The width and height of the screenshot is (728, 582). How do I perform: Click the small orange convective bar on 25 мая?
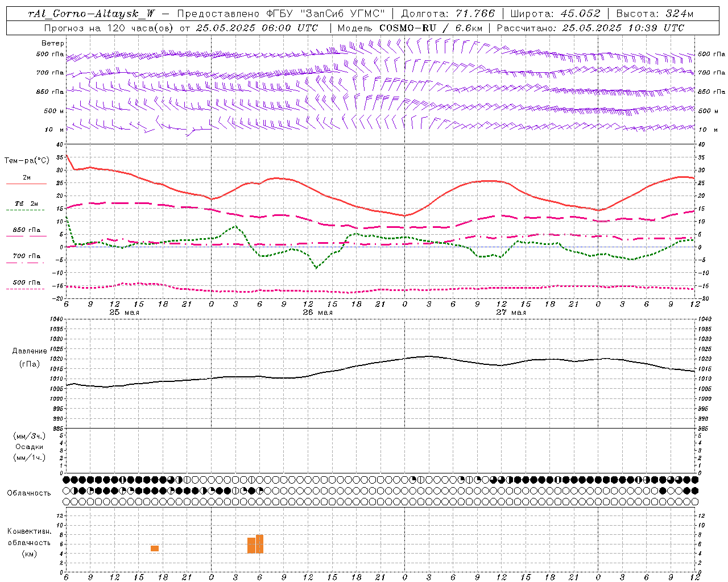click(x=155, y=548)
